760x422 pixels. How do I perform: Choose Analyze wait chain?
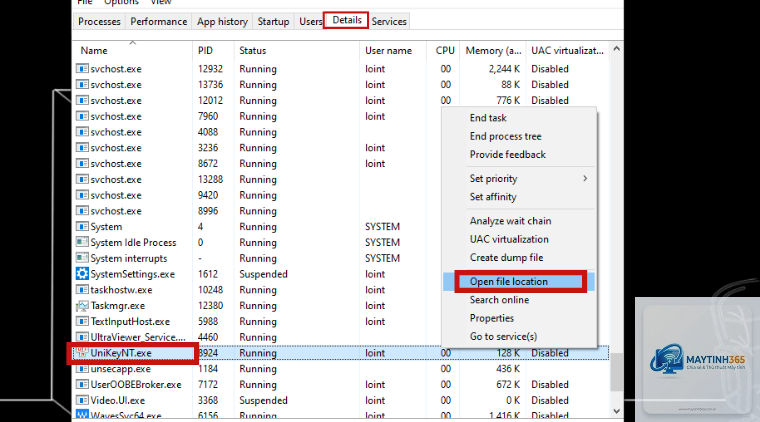coord(510,221)
